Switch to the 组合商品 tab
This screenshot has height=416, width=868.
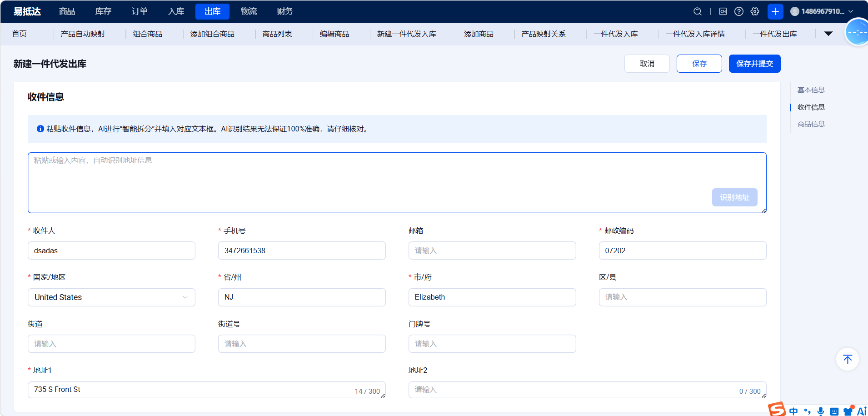click(148, 34)
